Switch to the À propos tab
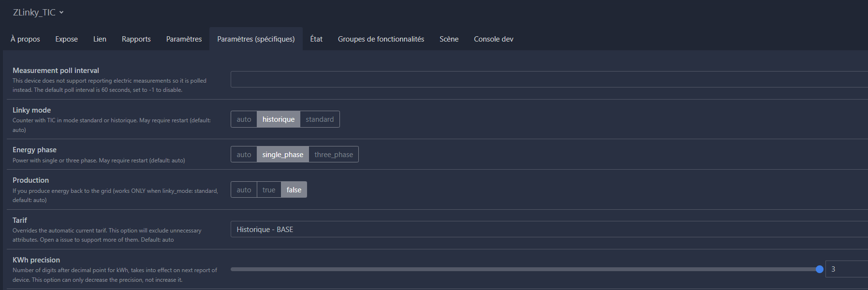Viewport: 868px width, 290px height. tap(25, 39)
